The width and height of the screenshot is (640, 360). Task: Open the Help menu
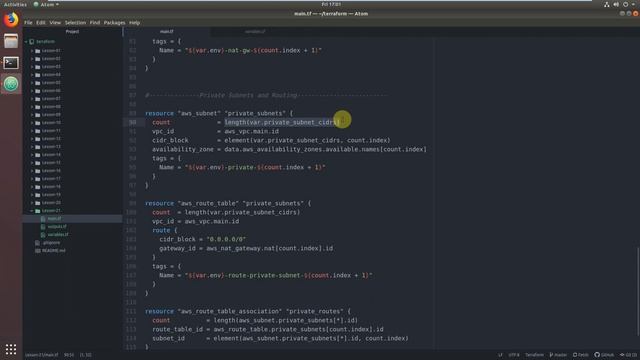point(135,23)
